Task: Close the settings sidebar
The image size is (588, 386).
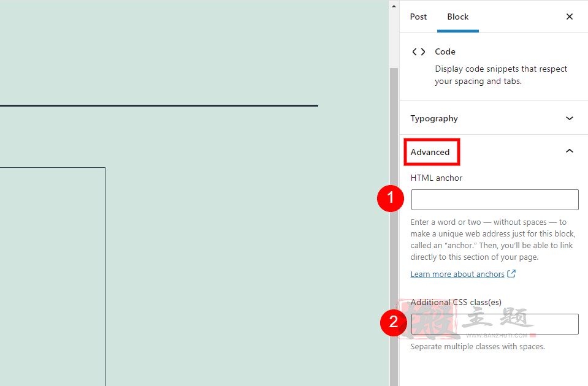Action: pos(569,17)
